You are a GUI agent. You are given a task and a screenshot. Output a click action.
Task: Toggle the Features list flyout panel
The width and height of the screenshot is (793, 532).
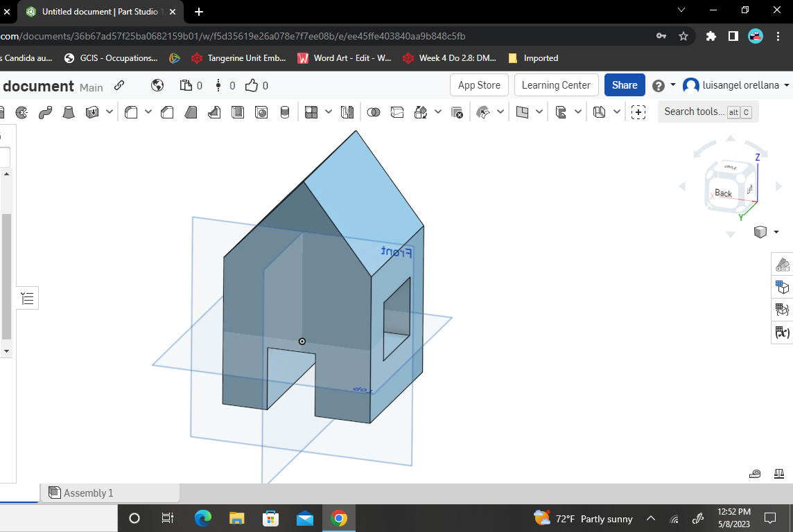pyautogui.click(x=27, y=297)
